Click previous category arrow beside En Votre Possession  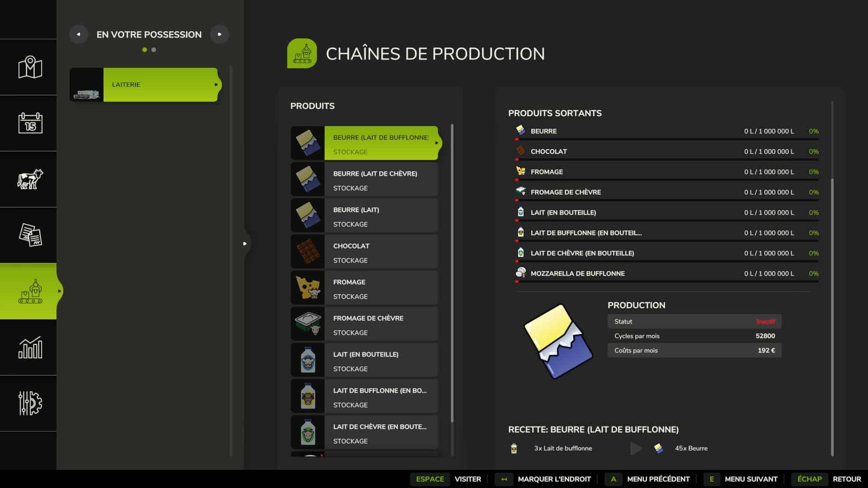tap(78, 34)
